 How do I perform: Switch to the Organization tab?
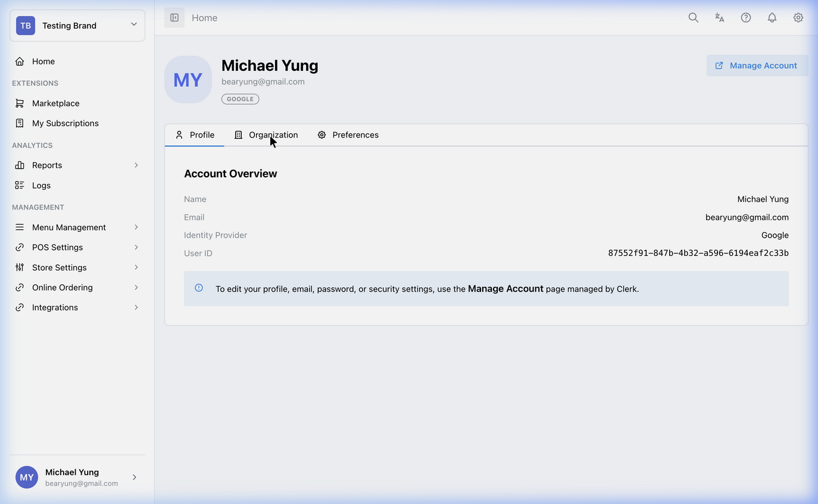(x=266, y=134)
